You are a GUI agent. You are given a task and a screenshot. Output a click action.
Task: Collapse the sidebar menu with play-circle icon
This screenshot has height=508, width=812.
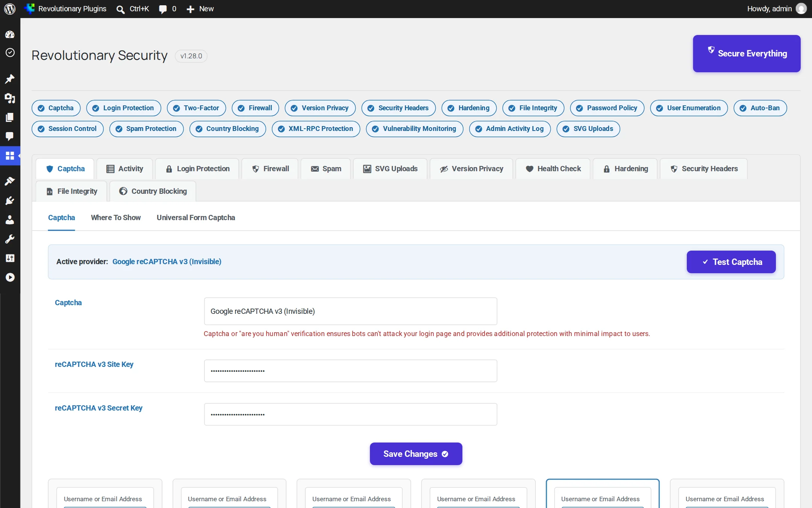click(10, 277)
